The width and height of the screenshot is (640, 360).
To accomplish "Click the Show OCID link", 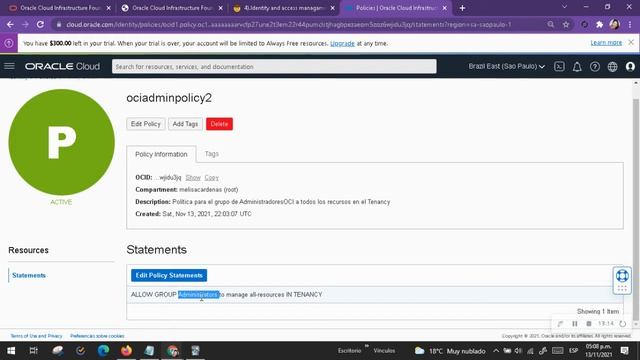I will click(193, 178).
